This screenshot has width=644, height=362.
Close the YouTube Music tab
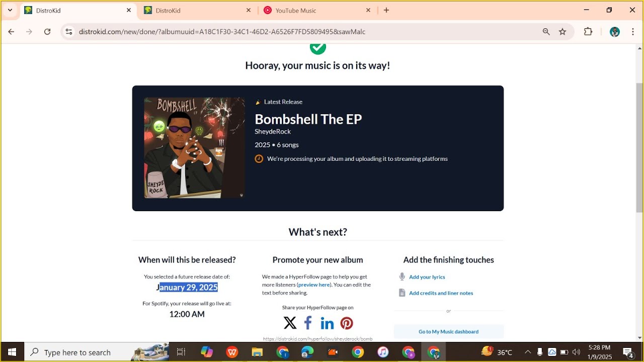(368, 10)
